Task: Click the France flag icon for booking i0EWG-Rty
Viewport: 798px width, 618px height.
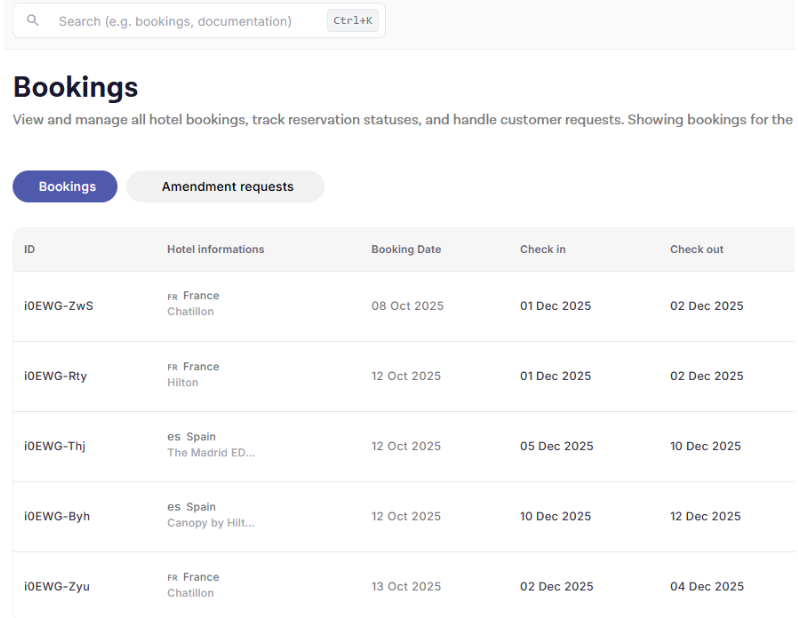Action: click(x=172, y=367)
